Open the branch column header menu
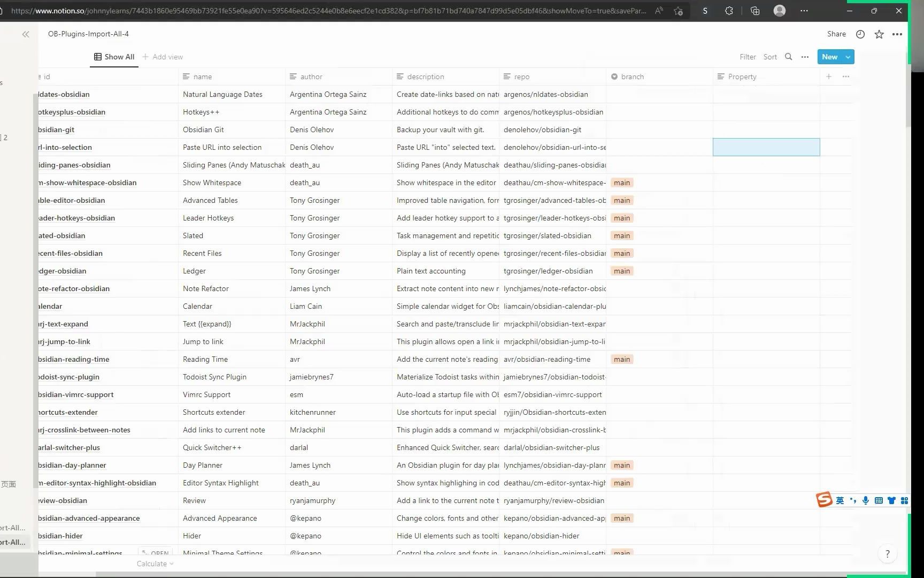 point(659,77)
